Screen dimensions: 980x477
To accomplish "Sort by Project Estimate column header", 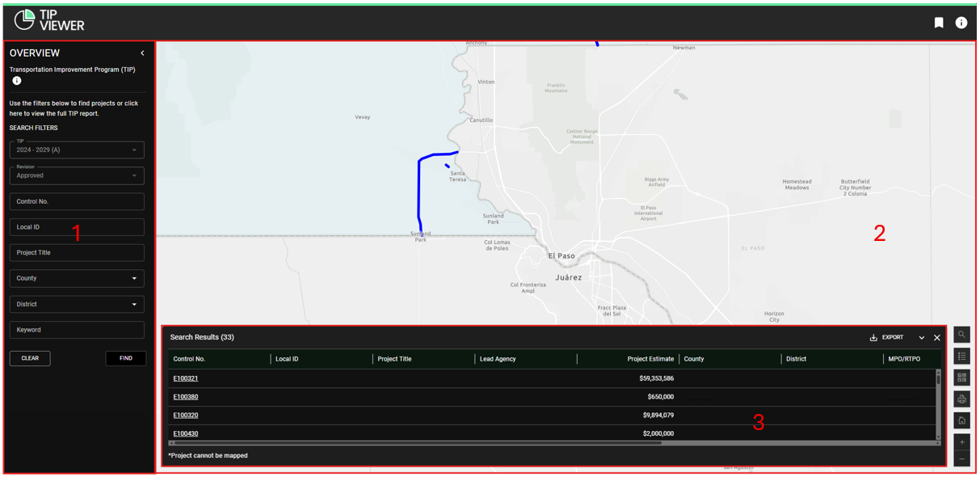I will 650,359.
